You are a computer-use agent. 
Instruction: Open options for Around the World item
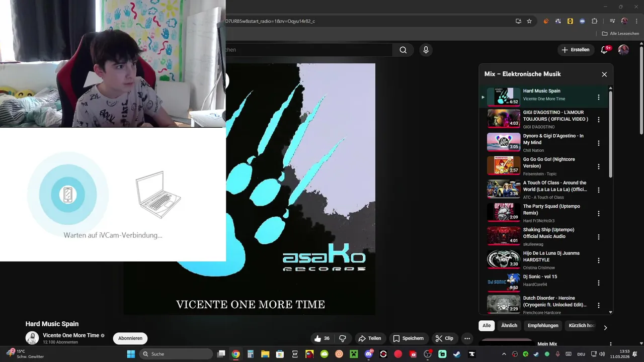point(599,190)
